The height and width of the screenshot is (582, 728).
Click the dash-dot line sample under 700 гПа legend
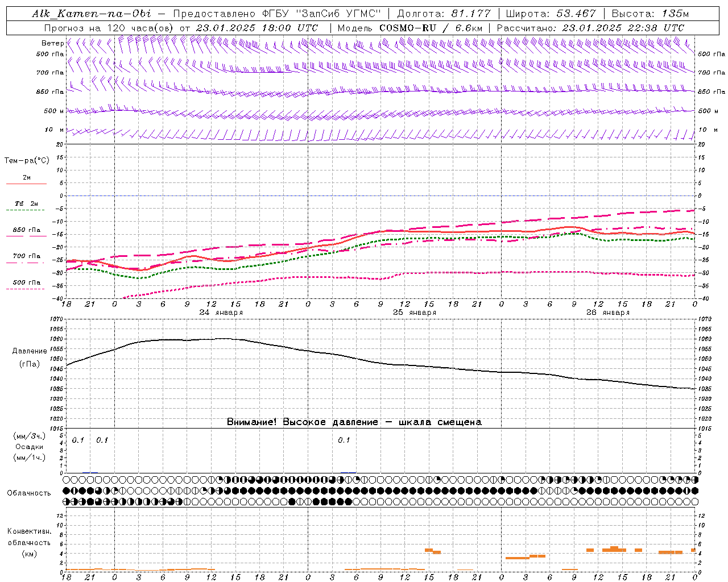coord(25,263)
